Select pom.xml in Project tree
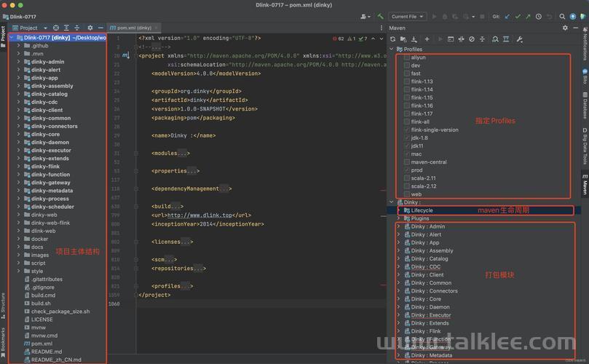This screenshot has width=589, height=364. [x=41, y=344]
